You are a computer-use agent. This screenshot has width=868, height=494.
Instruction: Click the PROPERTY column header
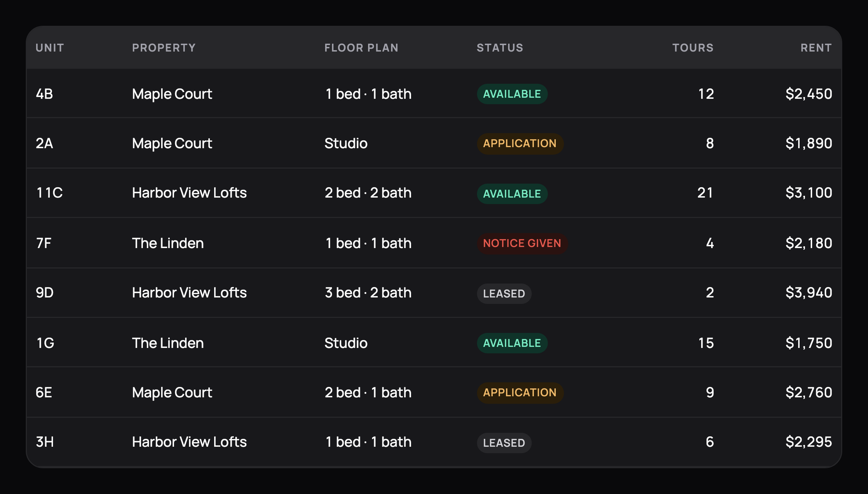(164, 48)
